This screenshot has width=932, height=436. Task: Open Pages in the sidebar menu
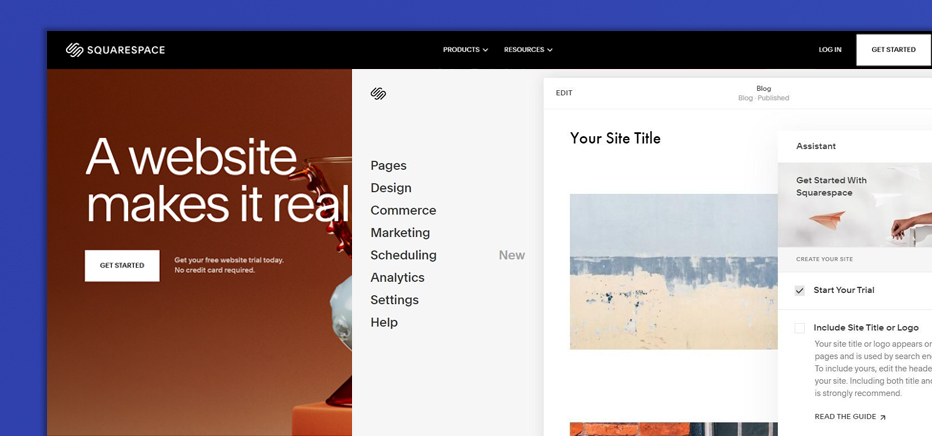[x=388, y=166]
